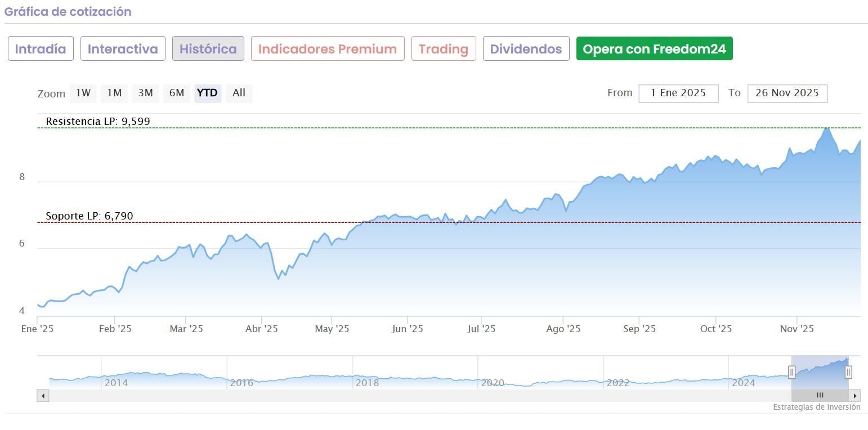Go to the Trading tab
This screenshot has width=868, height=430.
tap(444, 49)
